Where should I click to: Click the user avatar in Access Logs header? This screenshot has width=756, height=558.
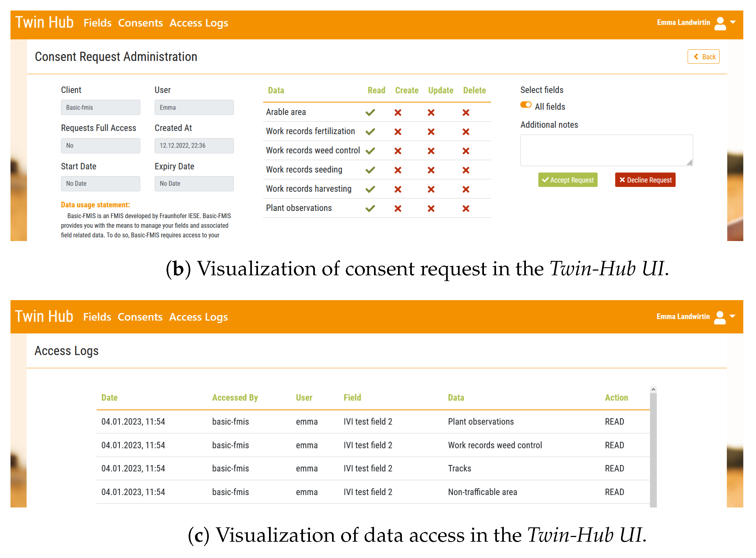click(720, 317)
